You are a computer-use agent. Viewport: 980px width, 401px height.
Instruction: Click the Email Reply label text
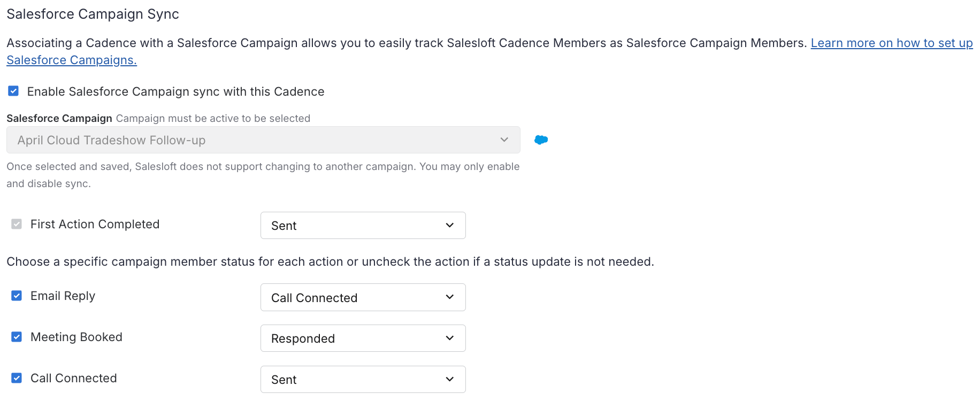(63, 296)
